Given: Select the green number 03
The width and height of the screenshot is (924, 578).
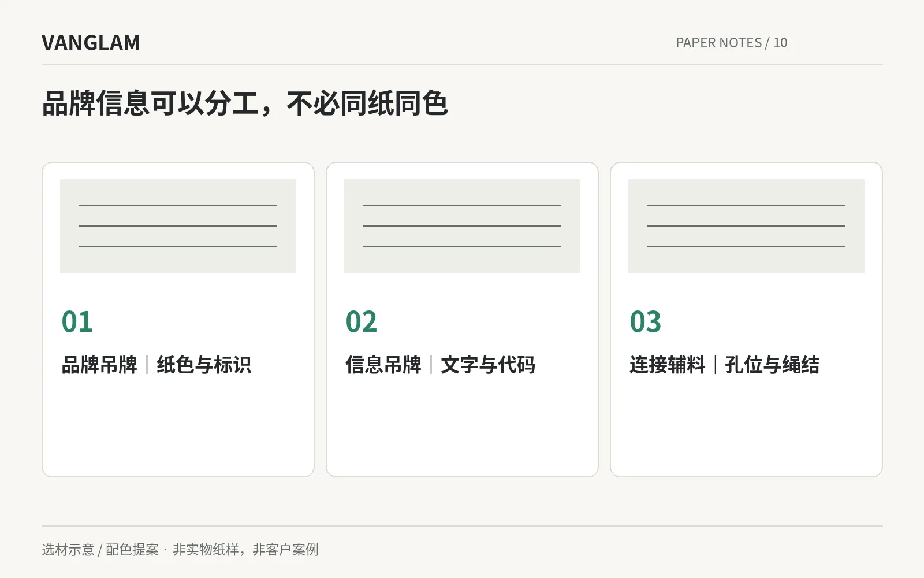Looking at the screenshot, I should pyautogui.click(x=645, y=321).
